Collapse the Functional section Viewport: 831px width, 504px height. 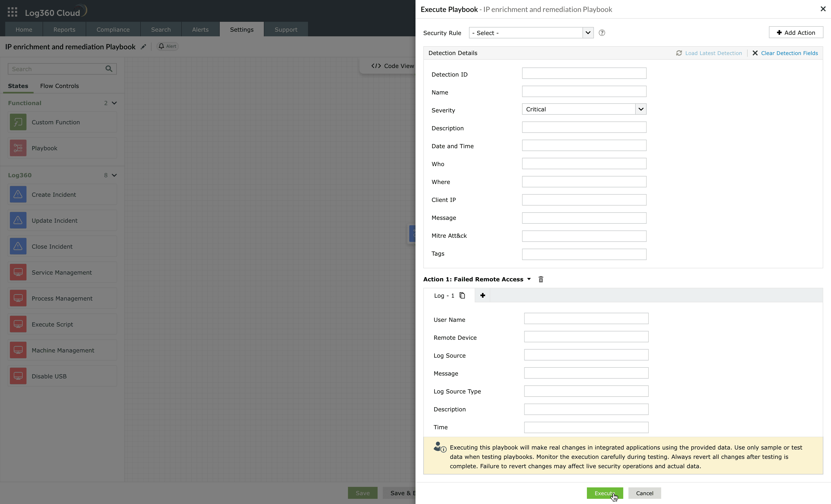pyautogui.click(x=114, y=103)
